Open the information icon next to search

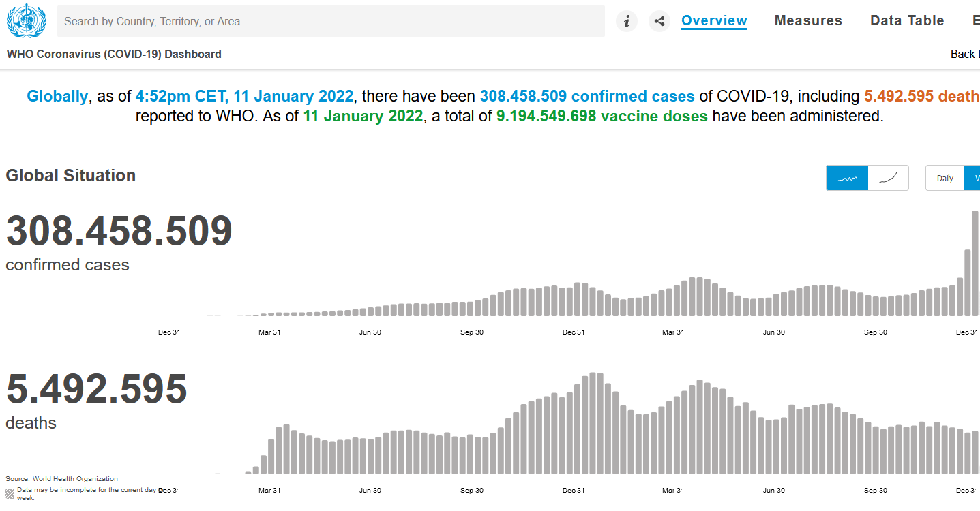[x=627, y=21]
